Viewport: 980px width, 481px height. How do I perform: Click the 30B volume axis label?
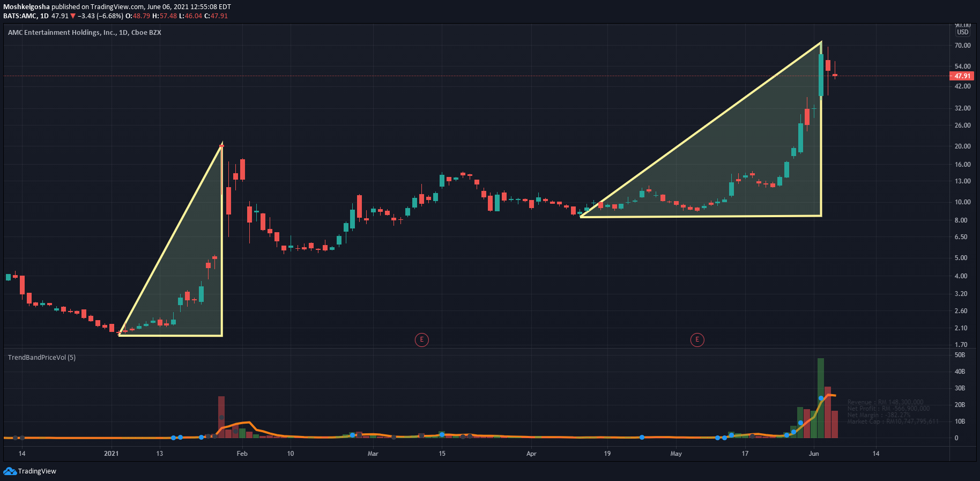coord(960,388)
